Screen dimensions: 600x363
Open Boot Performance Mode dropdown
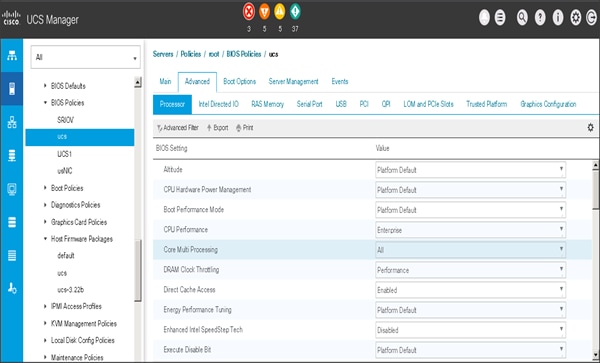coord(470,210)
